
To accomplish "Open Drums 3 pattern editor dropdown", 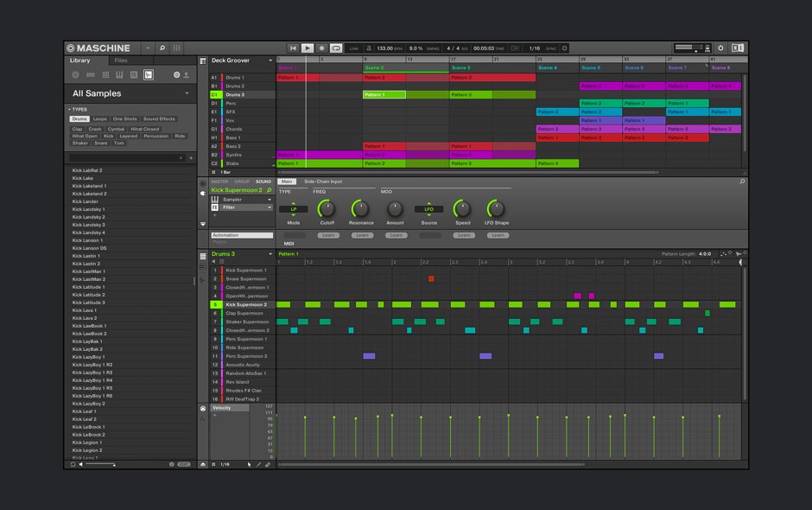I will [x=270, y=254].
